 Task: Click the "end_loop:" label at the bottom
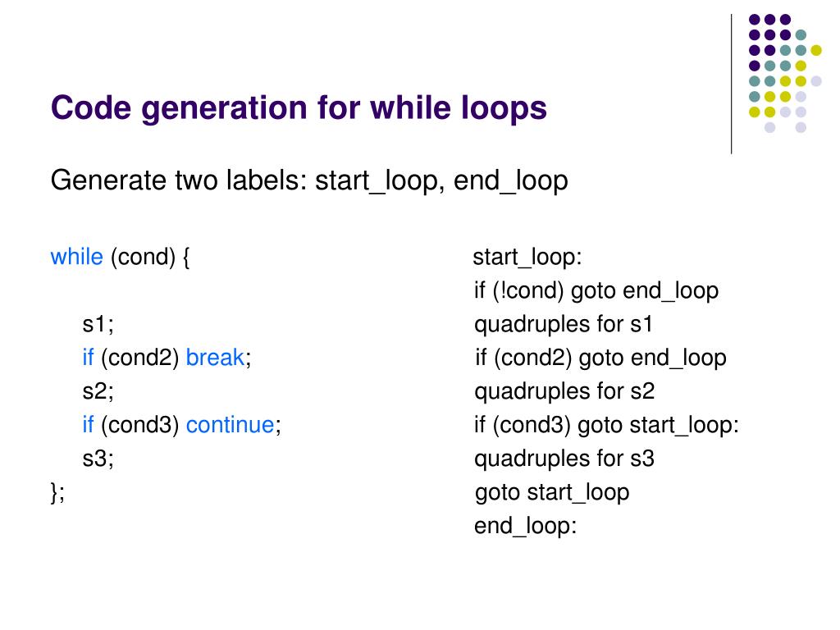pos(526,526)
